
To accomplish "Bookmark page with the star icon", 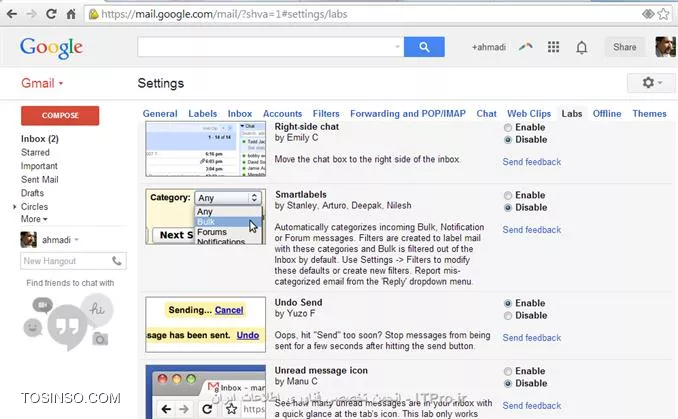I will (663, 14).
